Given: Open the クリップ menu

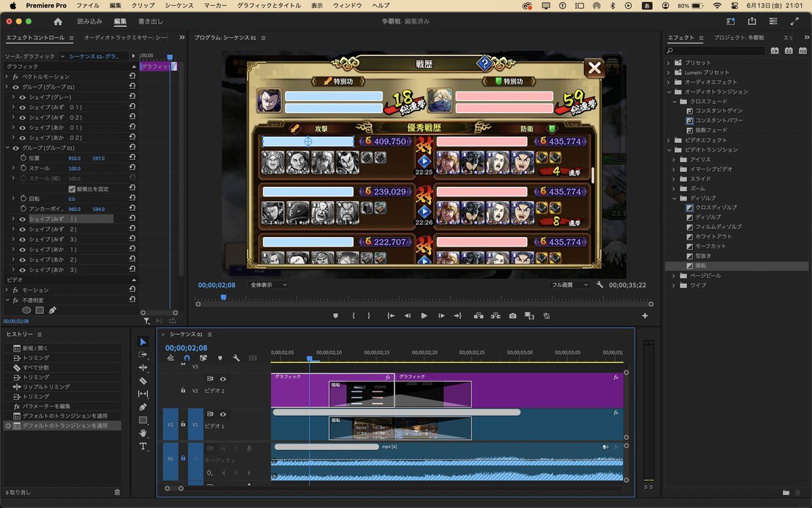Looking at the screenshot, I should pos(143,5).
